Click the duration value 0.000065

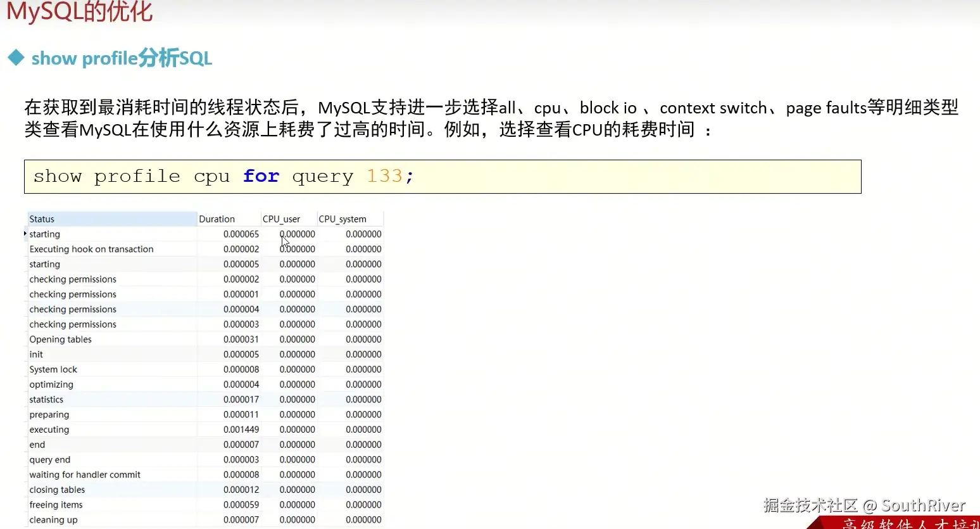point(241,234)
